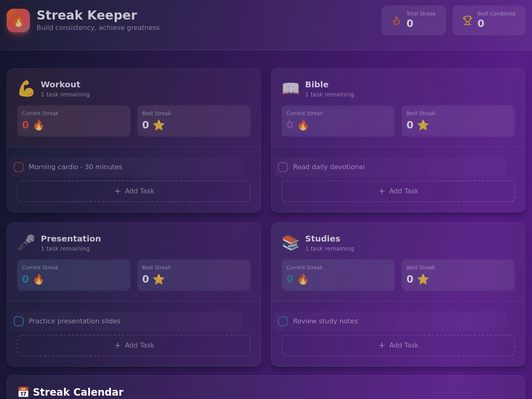Click the Studies stacked books icon
Screen dimensions: 532x399
[291, 243]
